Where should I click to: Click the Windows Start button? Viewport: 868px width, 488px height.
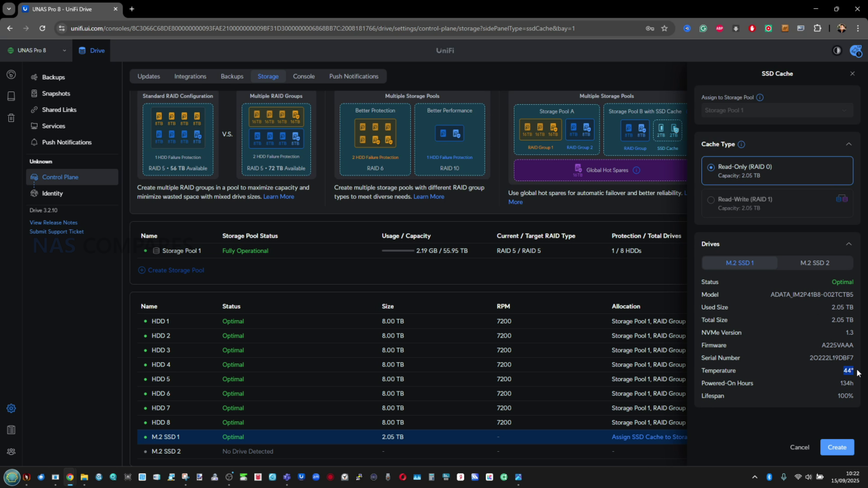click(11, 477)
